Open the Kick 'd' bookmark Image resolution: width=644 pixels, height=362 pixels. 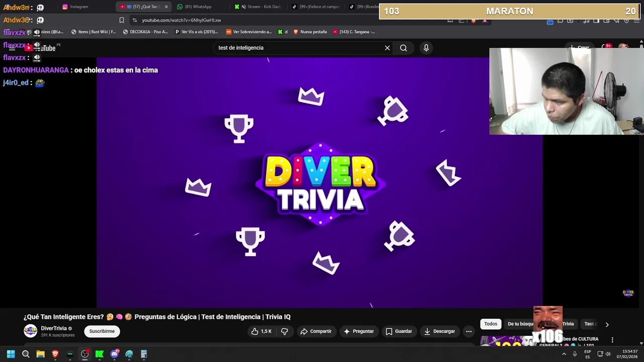coord(283,32)
